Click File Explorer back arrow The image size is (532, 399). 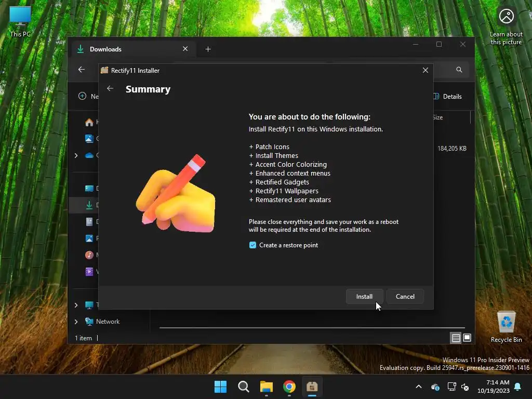click(82, 70)
